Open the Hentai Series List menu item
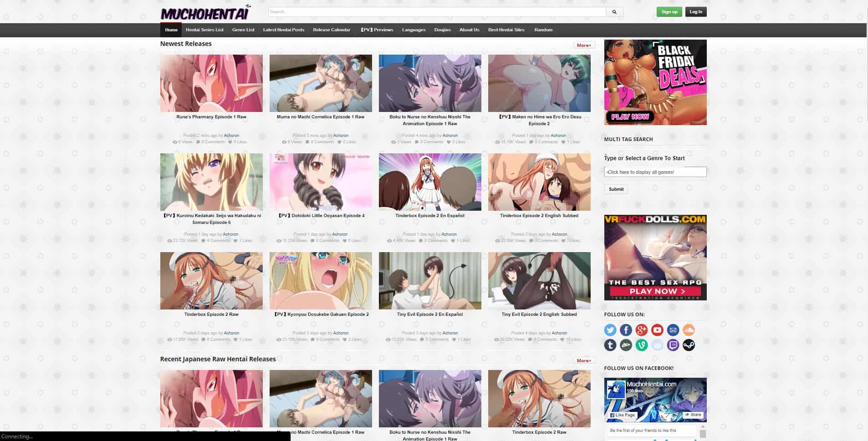 coord(204,30)
